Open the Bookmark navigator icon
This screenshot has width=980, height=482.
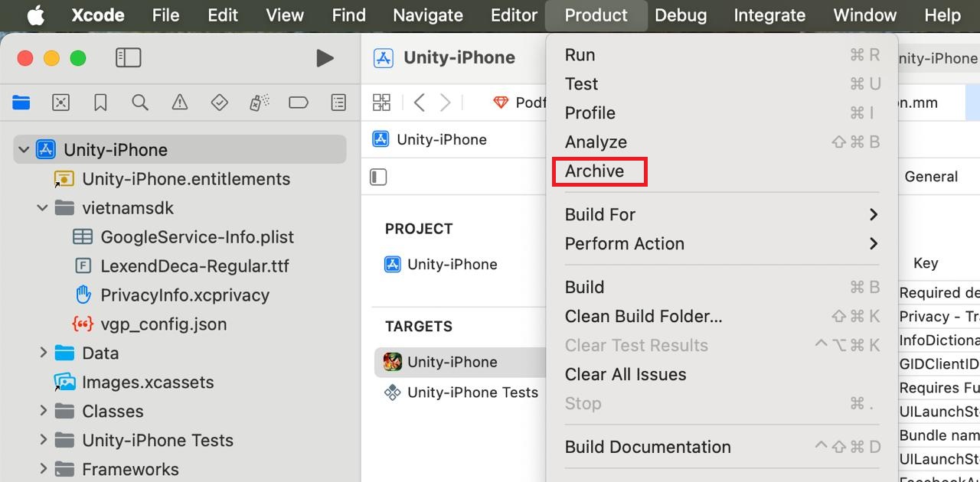[x=100, y=103]
